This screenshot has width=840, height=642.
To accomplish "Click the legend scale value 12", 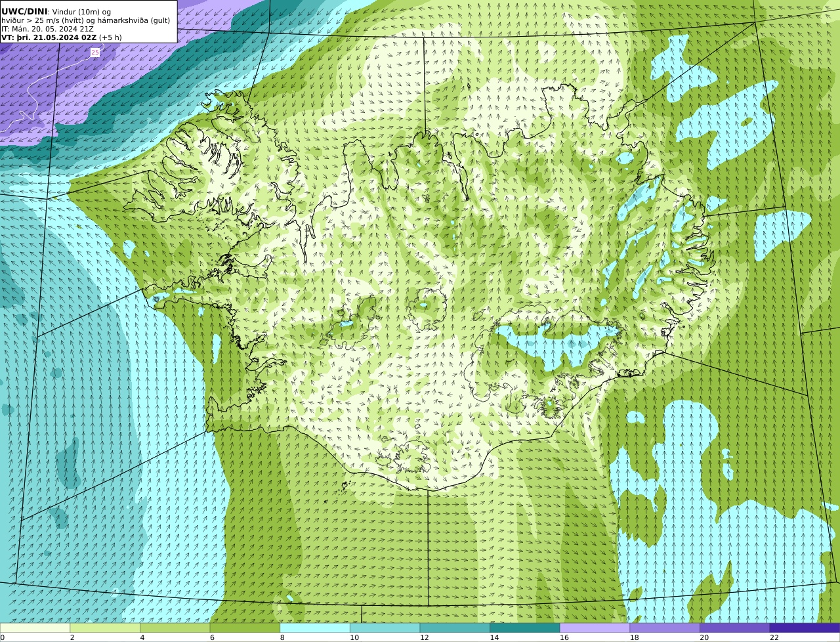I will point(424,637).
